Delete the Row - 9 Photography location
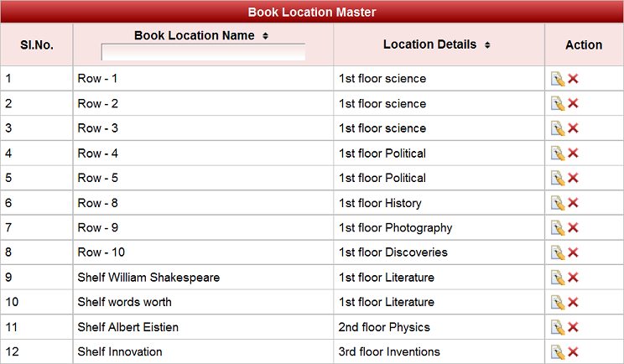This screenshot has height=364, width=624. (x=574, y=227)
